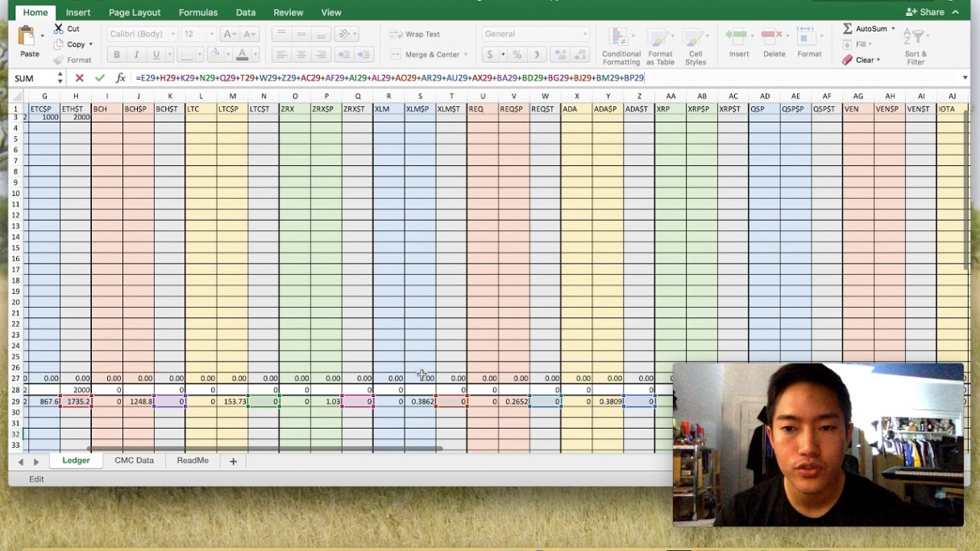The width and height of the screenshot is (980, 551).
Task: Toggle Wrap Text on the cell
Action: [415, 35]
